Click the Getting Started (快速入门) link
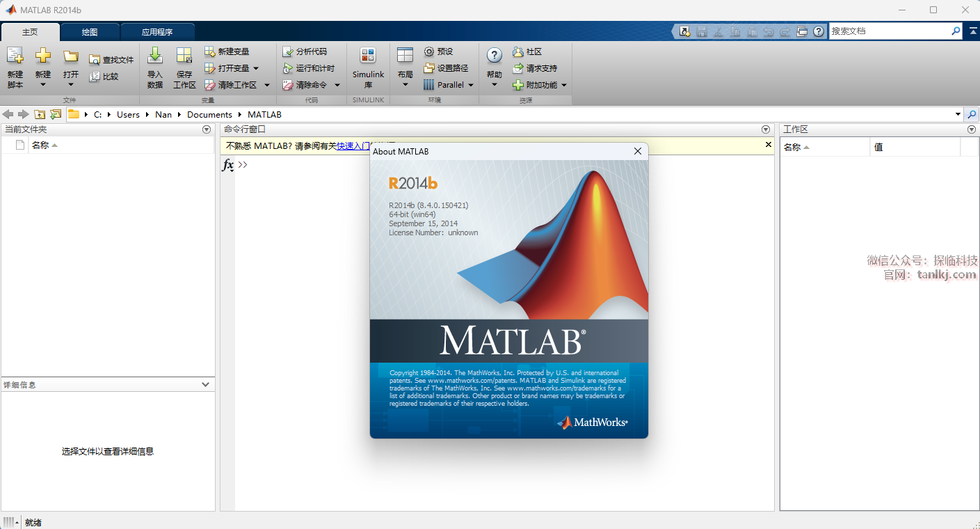 [x=352, y=145]
